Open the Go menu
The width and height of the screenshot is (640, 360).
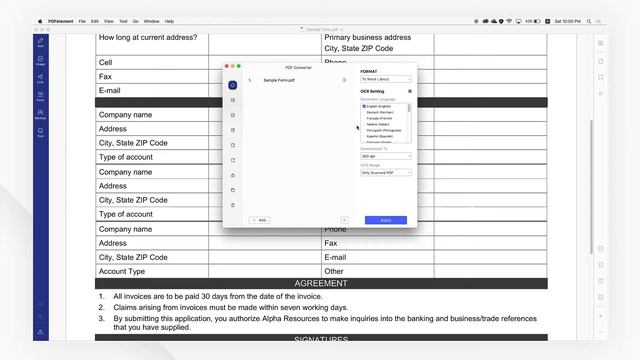(x=136, y=21)
